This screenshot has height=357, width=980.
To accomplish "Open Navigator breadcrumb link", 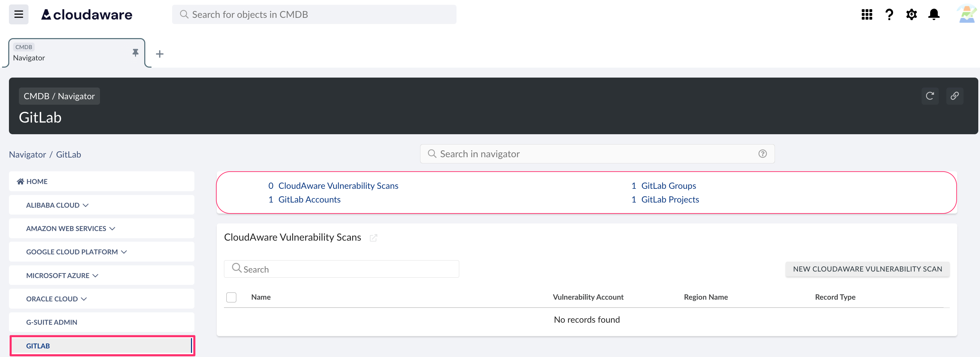I will tap(27, 155).
